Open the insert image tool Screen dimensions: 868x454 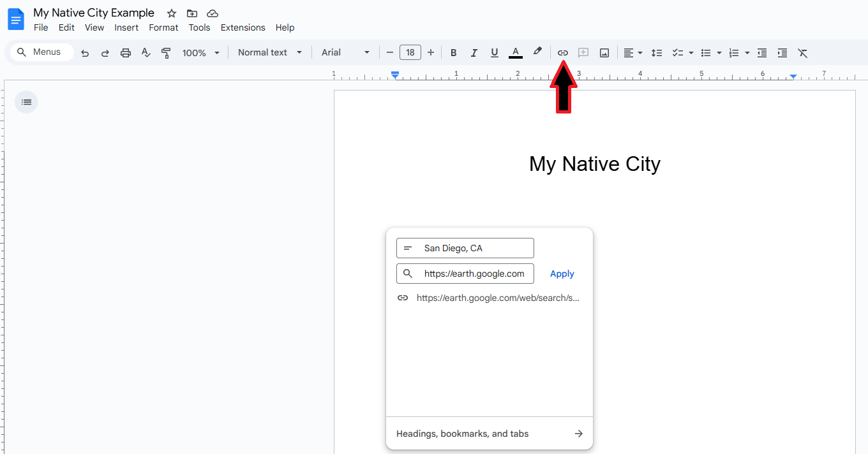604,52
